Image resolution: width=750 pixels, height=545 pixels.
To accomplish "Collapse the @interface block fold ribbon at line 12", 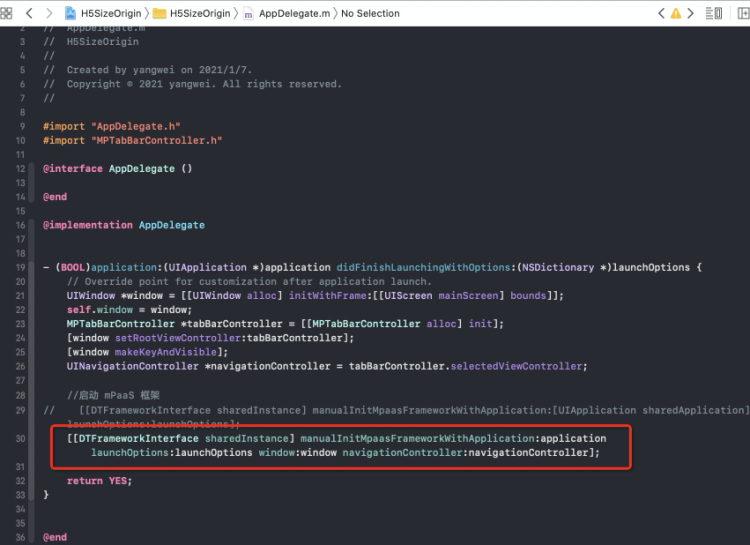I will 32,183.
